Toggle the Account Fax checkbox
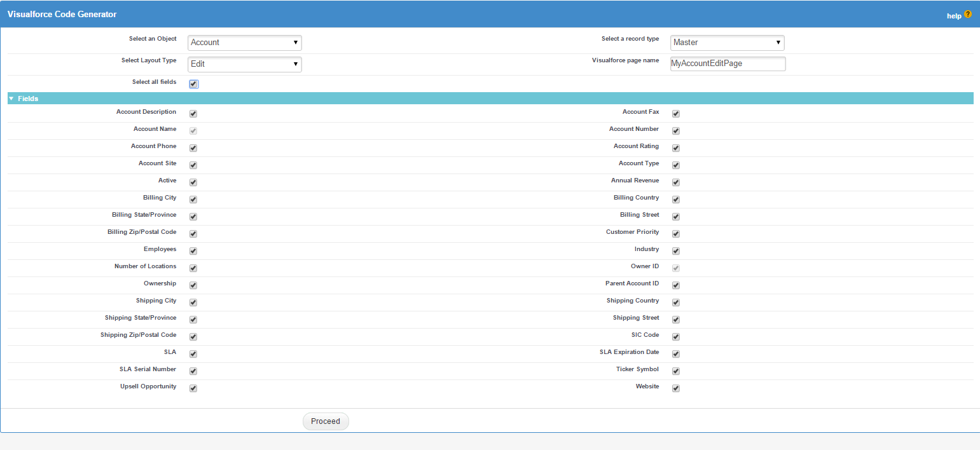 (675, 113)
